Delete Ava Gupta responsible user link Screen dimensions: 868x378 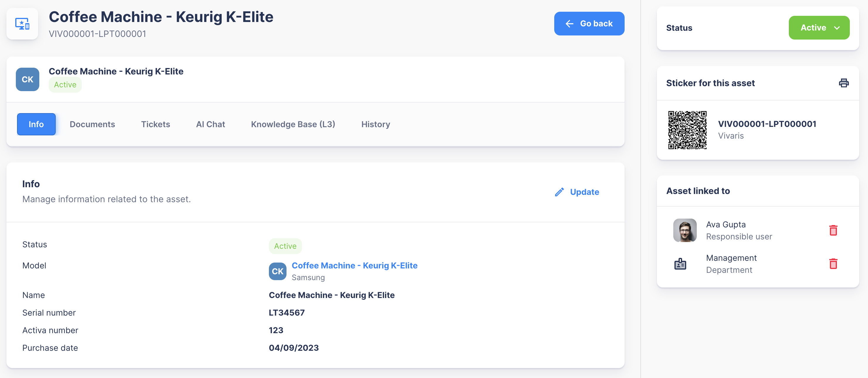[833, 230]
